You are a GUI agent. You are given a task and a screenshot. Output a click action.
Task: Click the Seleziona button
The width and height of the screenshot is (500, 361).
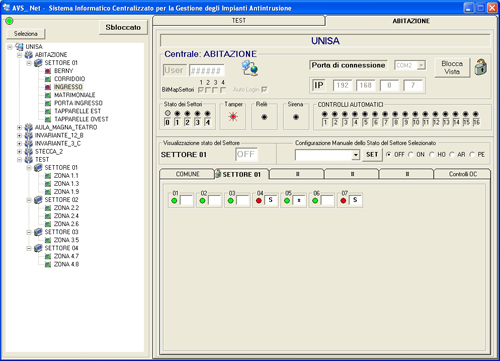click(26, 34)
